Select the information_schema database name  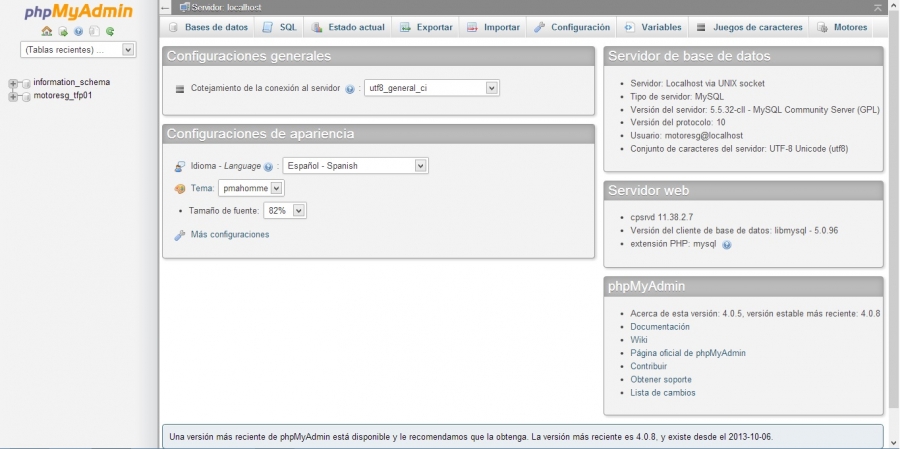click(x=72, y=82)
